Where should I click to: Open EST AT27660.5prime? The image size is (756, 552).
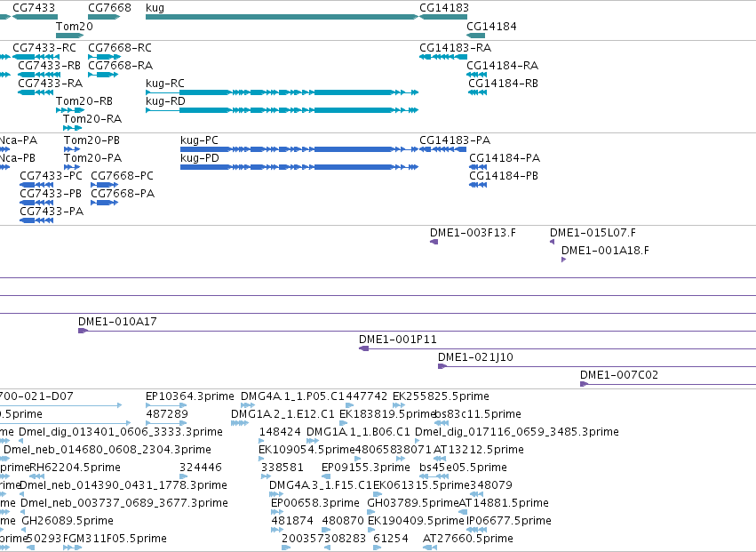point(467,539)
